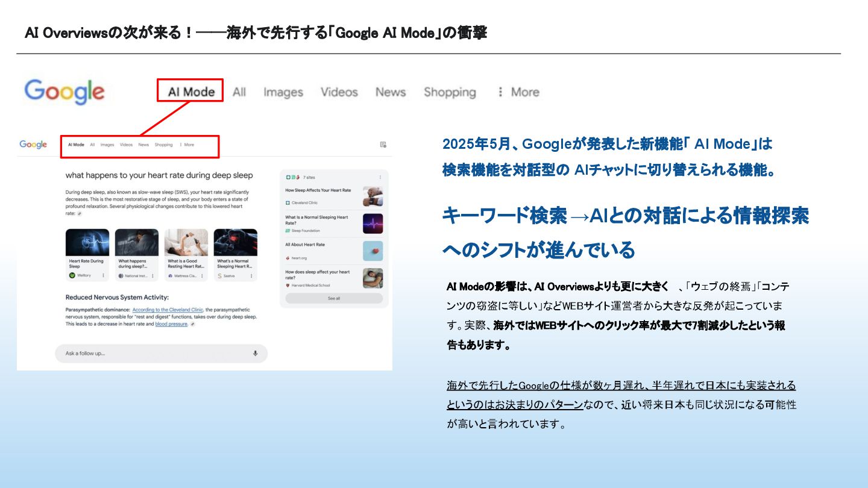The image size is (868, 488).
Task: Open the three-dot menu of the 7 sites panel
Action: pos(380,177)
